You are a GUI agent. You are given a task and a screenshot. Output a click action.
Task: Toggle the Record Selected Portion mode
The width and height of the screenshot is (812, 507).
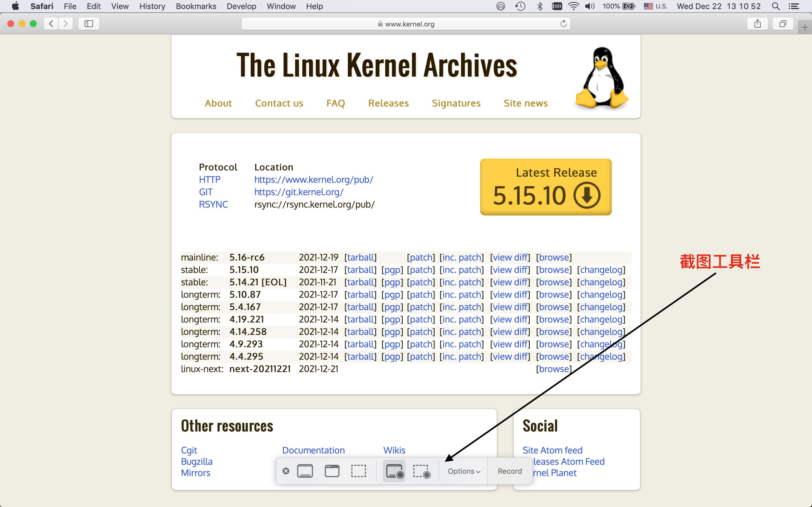422,471
